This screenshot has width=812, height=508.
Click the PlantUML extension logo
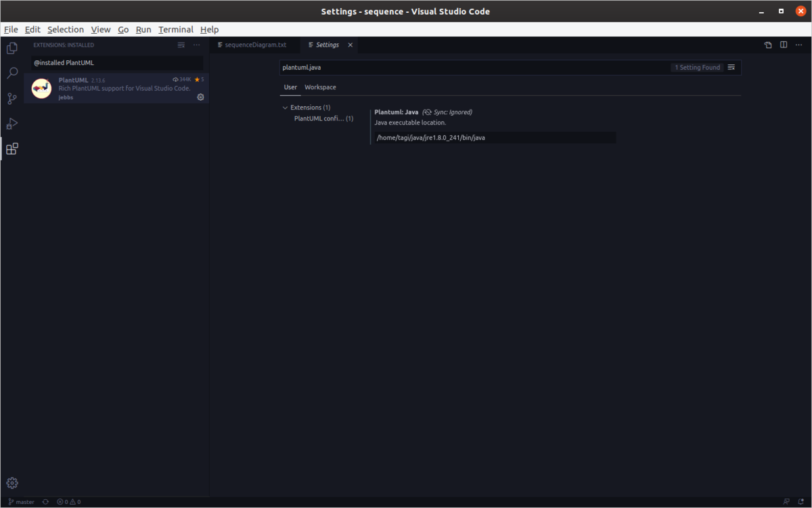pos(42,89)
